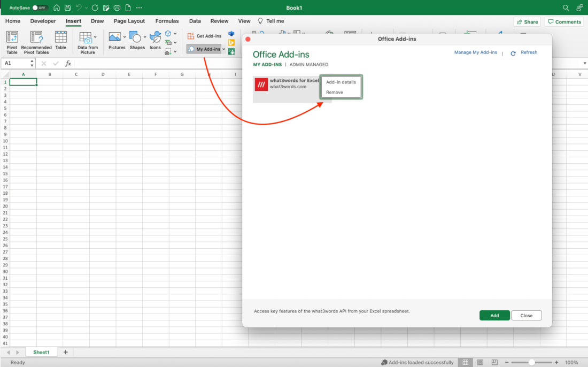Open the account/collaboration icon at top right
The width and height of the screenshot is (588, 367).
(580, 7)
